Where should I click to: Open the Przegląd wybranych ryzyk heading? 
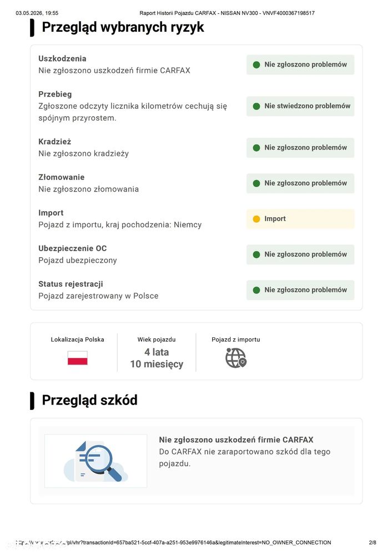(123, 27)
